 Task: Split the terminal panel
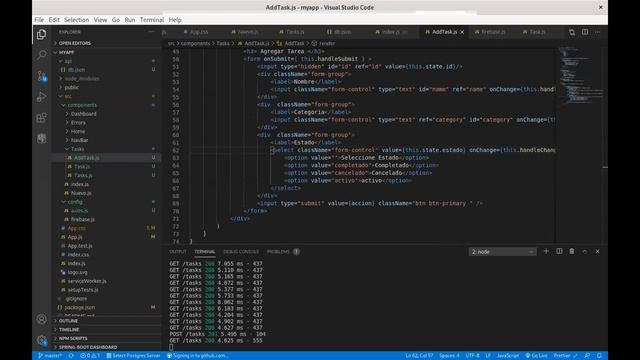[x=559, y=251]
